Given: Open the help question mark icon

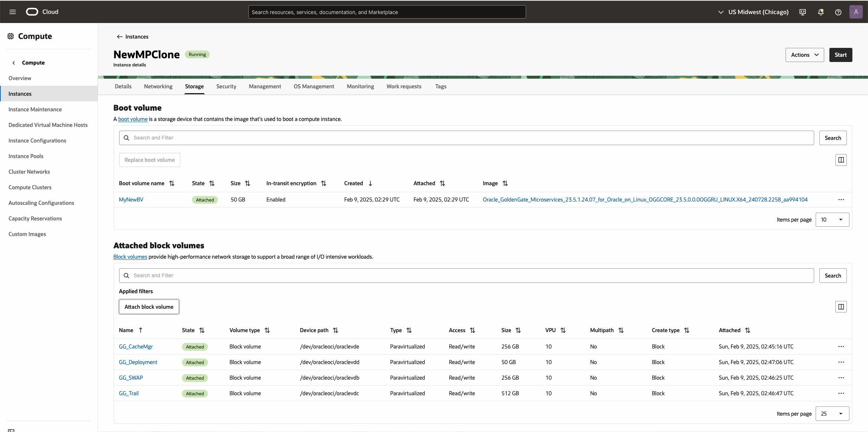Looking at the screenshot, I should point(838,12).
